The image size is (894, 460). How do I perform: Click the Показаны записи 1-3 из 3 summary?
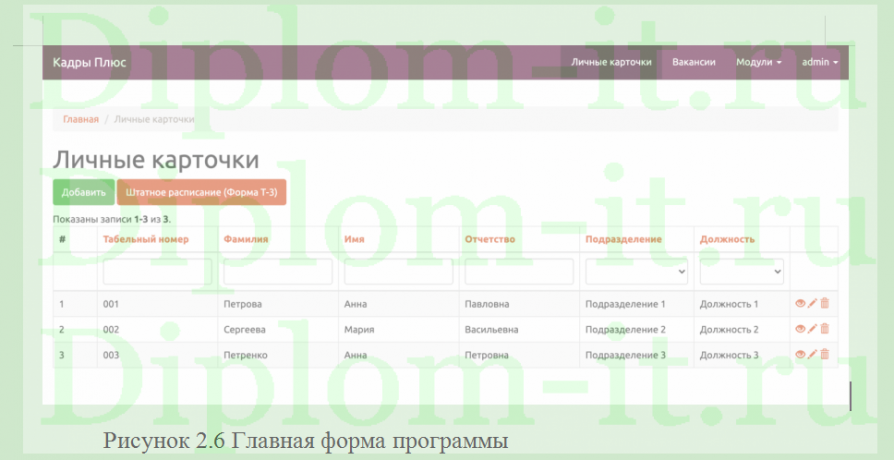coord(112,219)
